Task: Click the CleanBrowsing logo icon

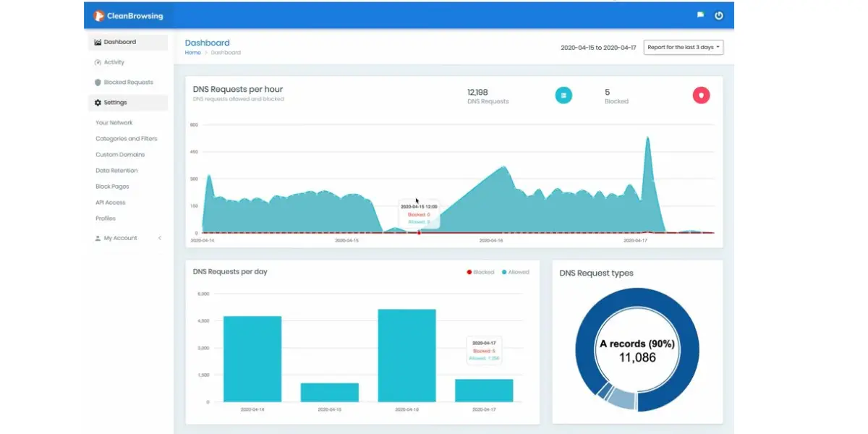Action: [x=98, y=15]
